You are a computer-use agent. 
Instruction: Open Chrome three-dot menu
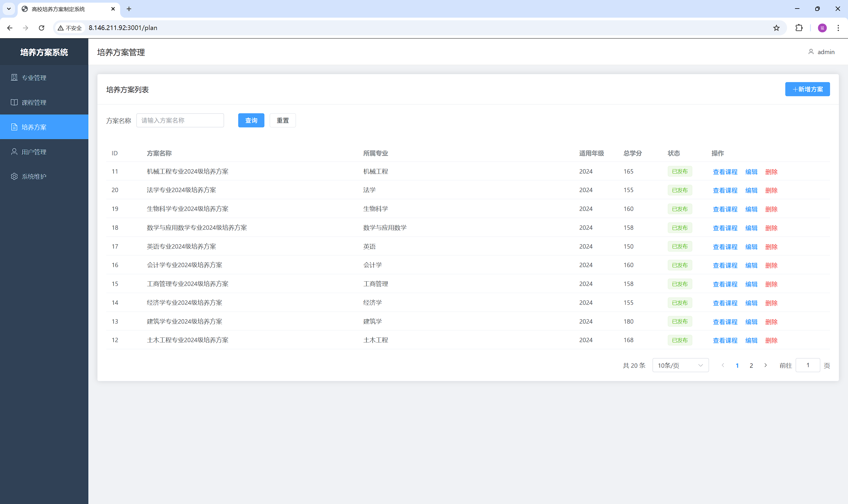click(838, 28)
